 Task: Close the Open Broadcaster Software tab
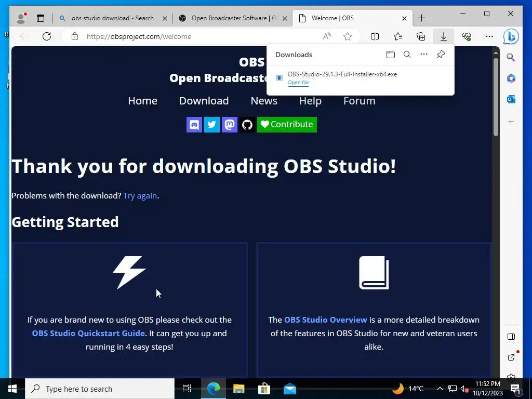point(285,18)
